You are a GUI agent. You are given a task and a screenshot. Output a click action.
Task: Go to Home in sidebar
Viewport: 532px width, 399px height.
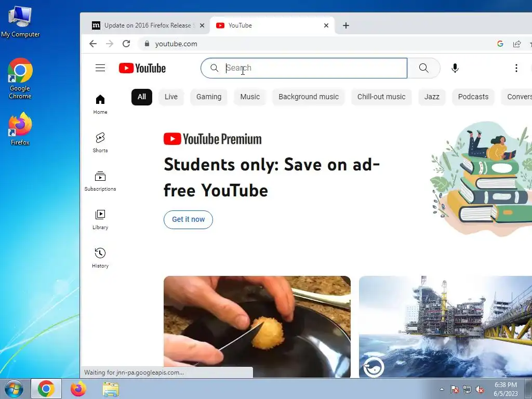tap(100, 104)
